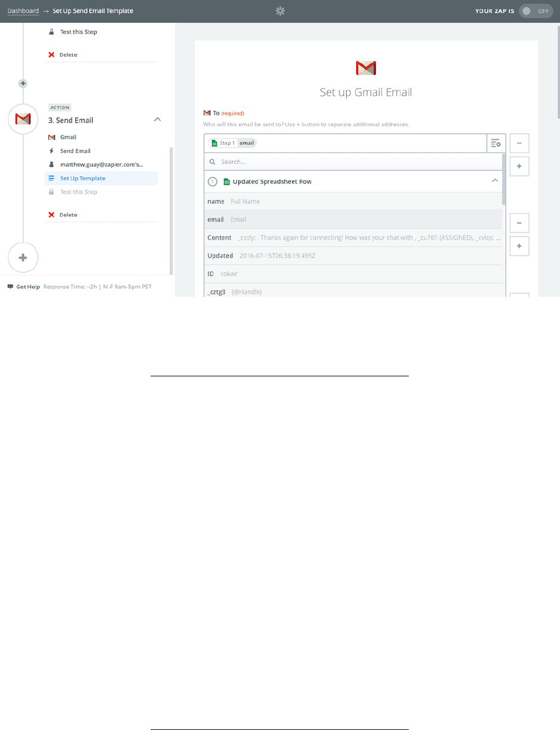This screenshot has width=560, height=730.
Task: Click the lines icon beside Set Up Template
Action: tap(51, 178)
